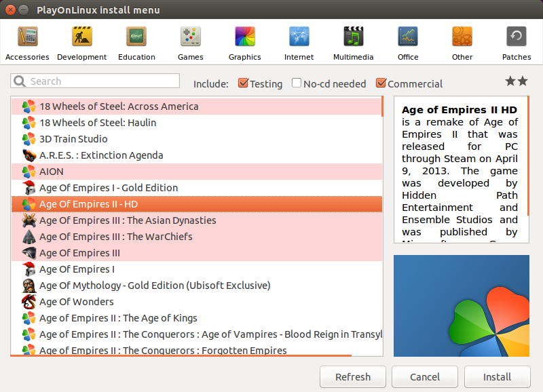Disable the Commercial checkbox
The width and height of the screenshot is (543, 392).
(x=381, y=83)
